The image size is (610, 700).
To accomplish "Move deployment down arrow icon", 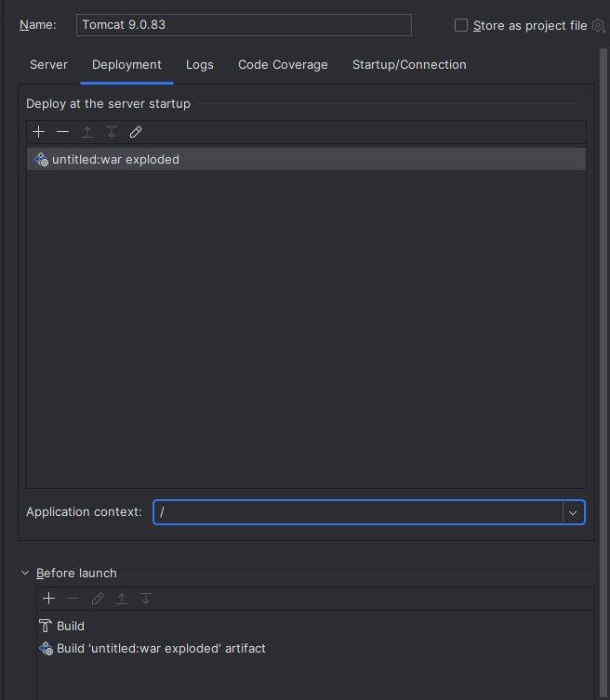I will [112, 132].
